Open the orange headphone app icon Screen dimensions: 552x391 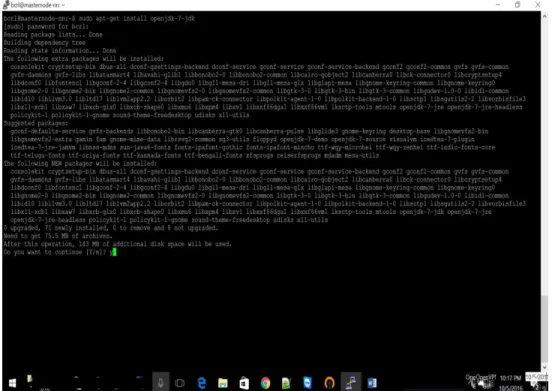click(329, 383)
